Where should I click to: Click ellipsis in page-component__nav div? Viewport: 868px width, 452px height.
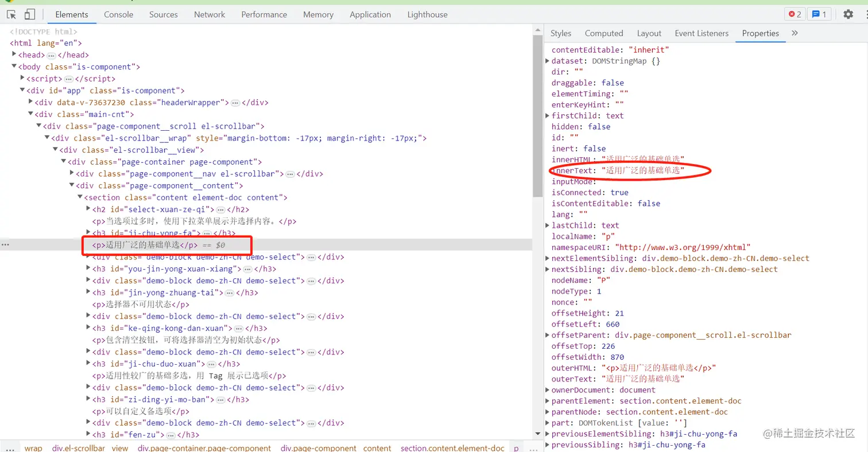coord(290,174)
